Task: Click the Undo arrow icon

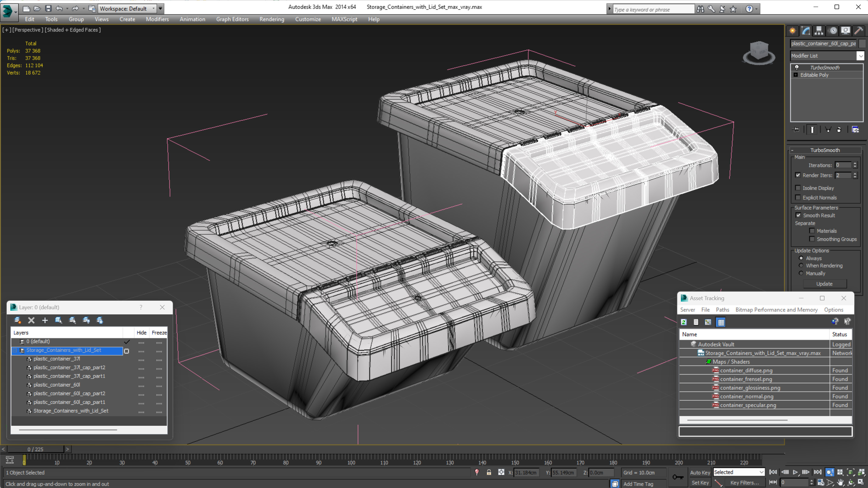Action: point(59,9)
